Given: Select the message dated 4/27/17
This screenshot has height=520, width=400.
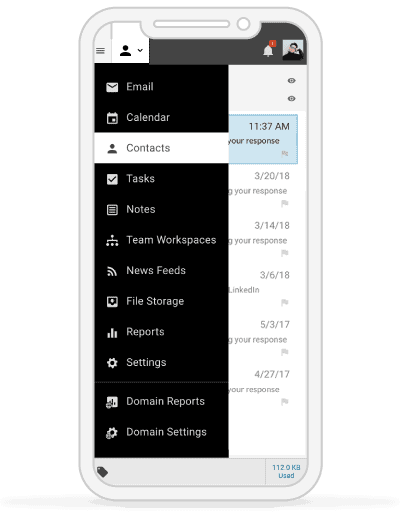Looking at the screenshot, I should tap(263, 387).
